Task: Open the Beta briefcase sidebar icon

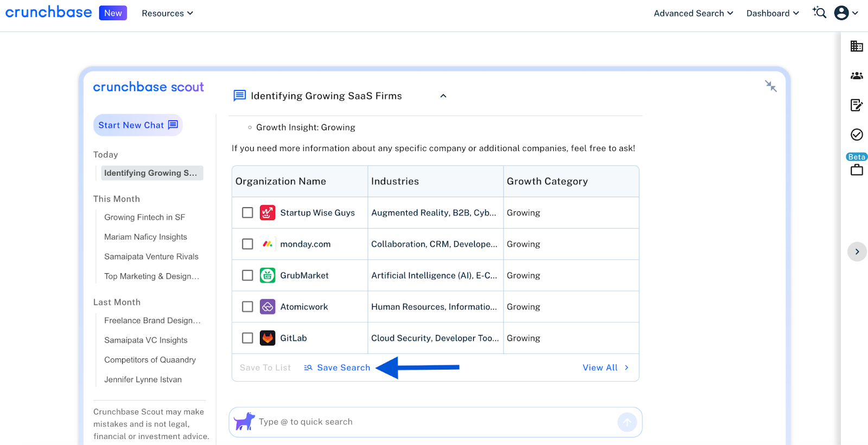Action: click(857, 170)
